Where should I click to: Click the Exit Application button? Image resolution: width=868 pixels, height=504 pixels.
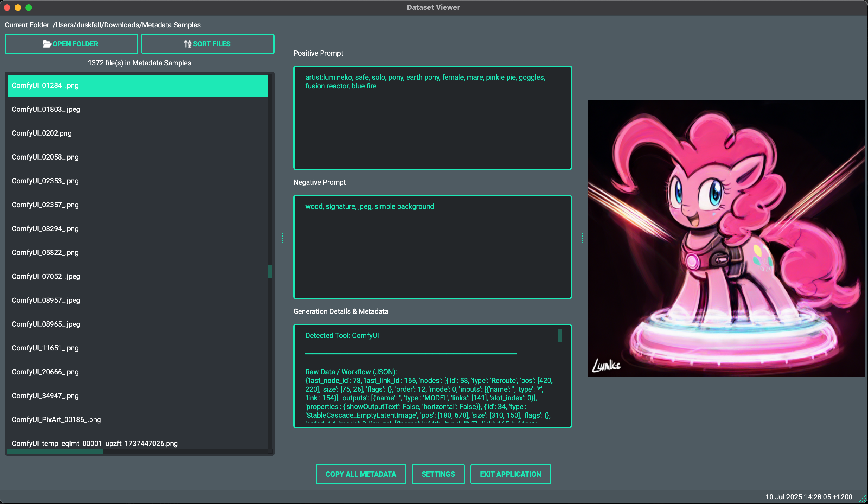click(x=510, y=474)
